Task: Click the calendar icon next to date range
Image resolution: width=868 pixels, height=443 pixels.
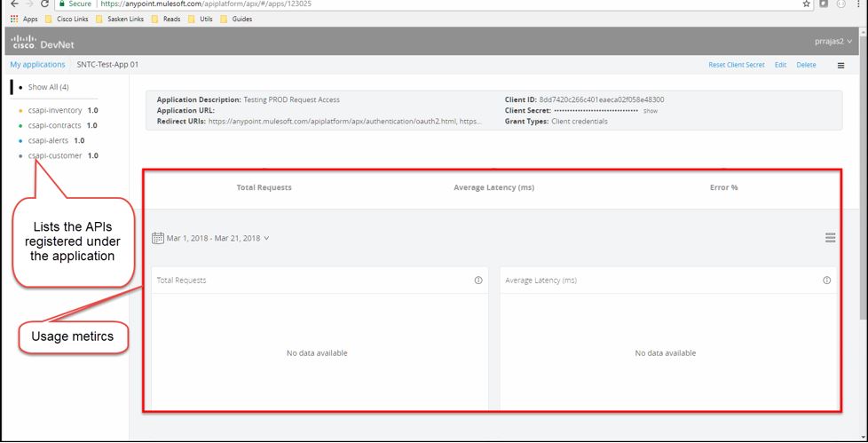Action: (x=158, y=238)
